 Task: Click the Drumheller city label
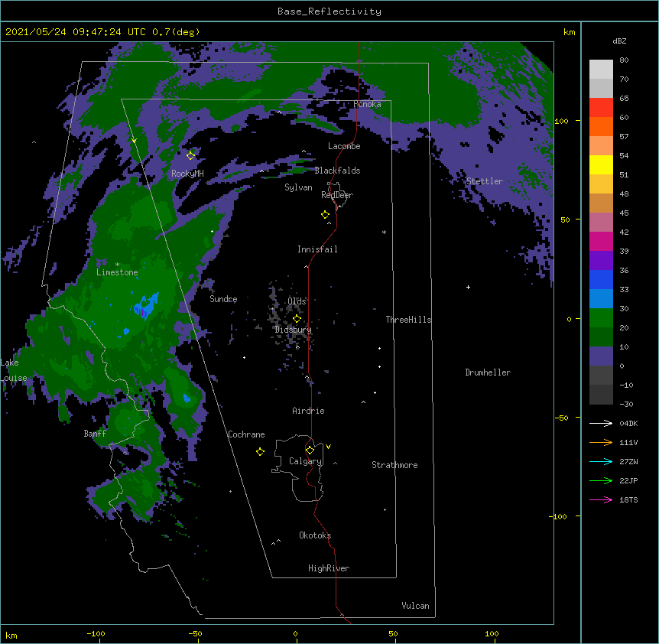tap(488, 372)
